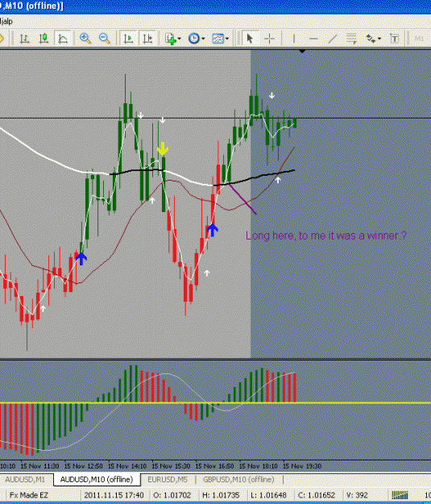The height and width of the screenshot is (504, 431).
Task: Pick the horizontal line drawing tool
Action: (313, 39)
